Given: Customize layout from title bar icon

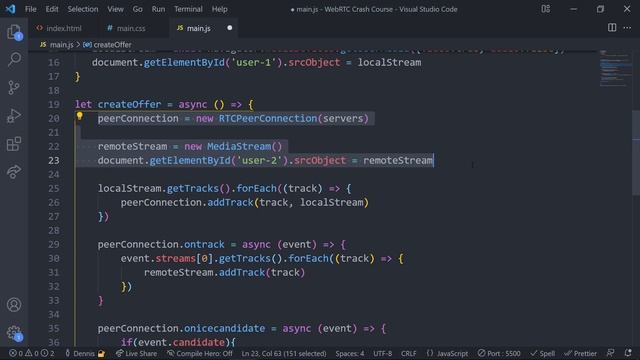Looking at the screenshot, I should tap(546, 9).
